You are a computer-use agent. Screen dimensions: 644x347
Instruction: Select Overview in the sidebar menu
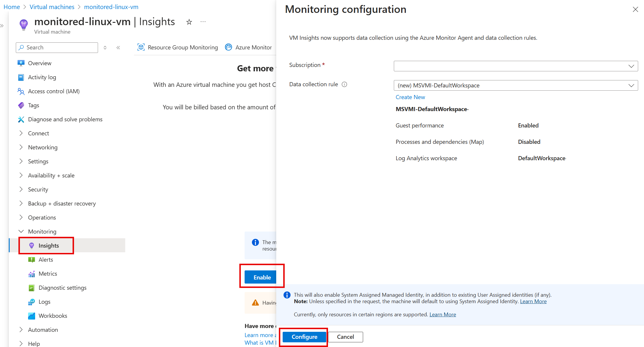pyautogui.click(x=21, y=63)
